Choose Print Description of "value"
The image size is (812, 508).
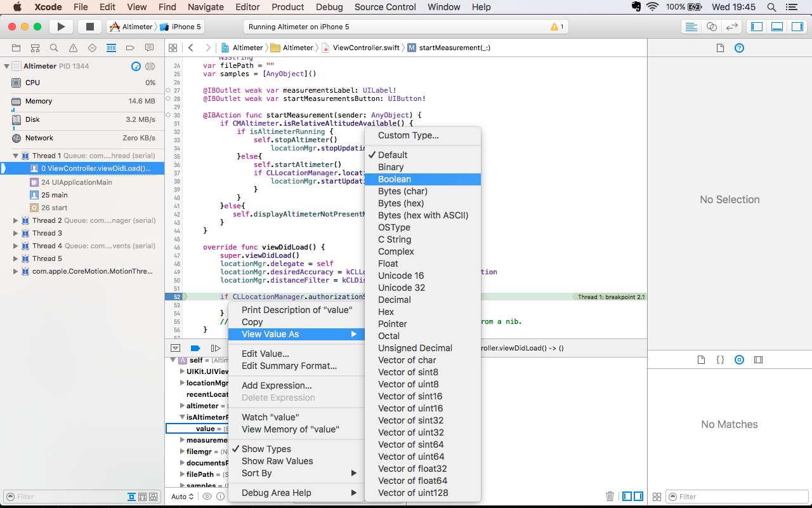coord(296,310)
